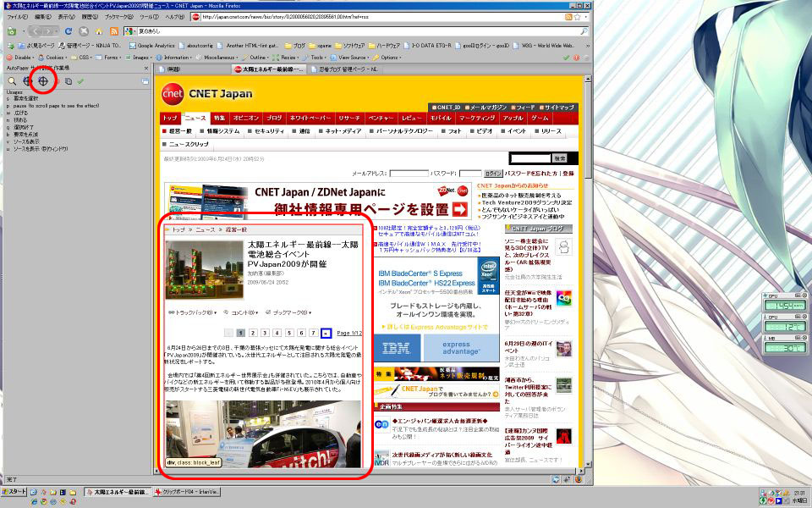Viewport: 812px width, 508px height.
Task: Open the ブックマーク (Bookmarks) menu
Action: [x=118, y=17]
